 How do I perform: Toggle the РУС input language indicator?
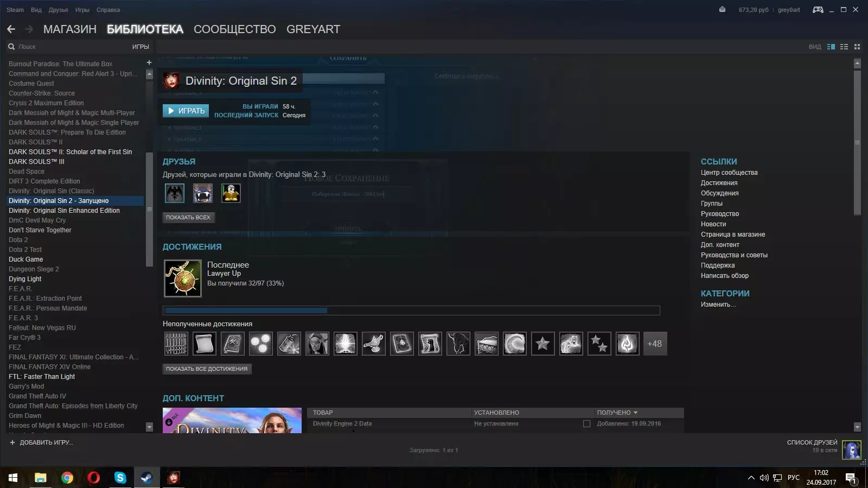[794, 478]
